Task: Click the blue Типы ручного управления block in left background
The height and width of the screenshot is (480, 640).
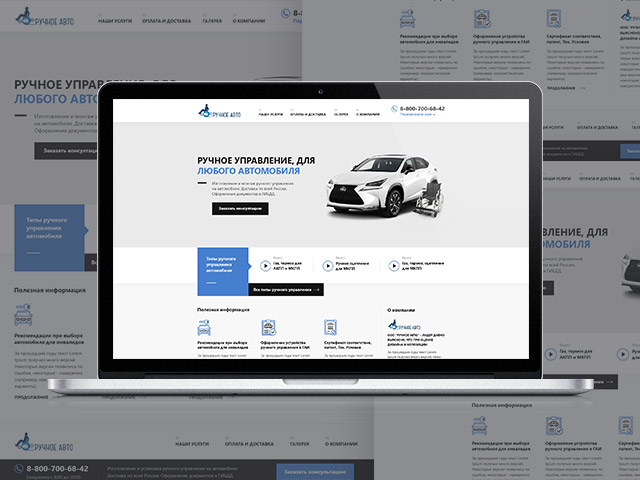Action: [x=49, y=238]
